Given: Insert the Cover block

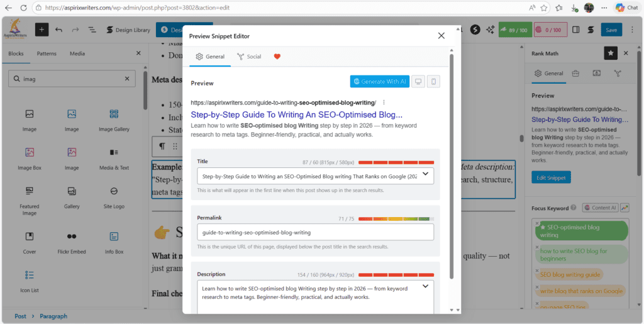Looking at the screenshot, I should click(30, 243).
